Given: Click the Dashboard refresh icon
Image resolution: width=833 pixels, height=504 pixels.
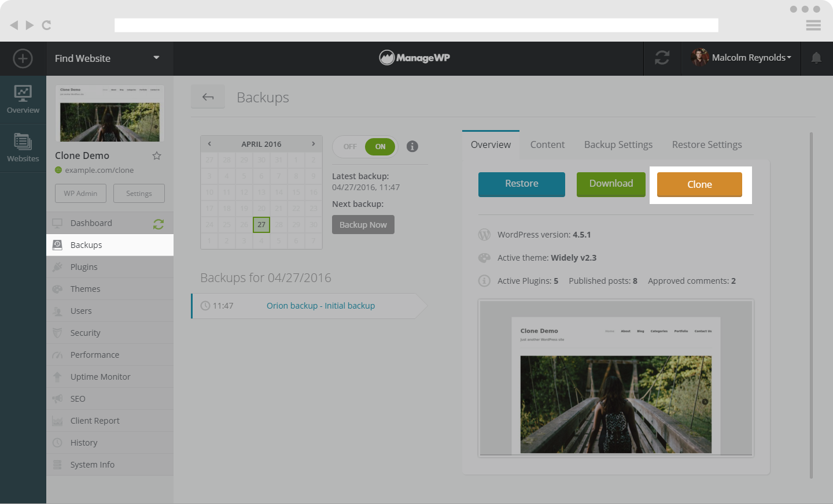Looking at the screenshot, I should tap(159, 224).
